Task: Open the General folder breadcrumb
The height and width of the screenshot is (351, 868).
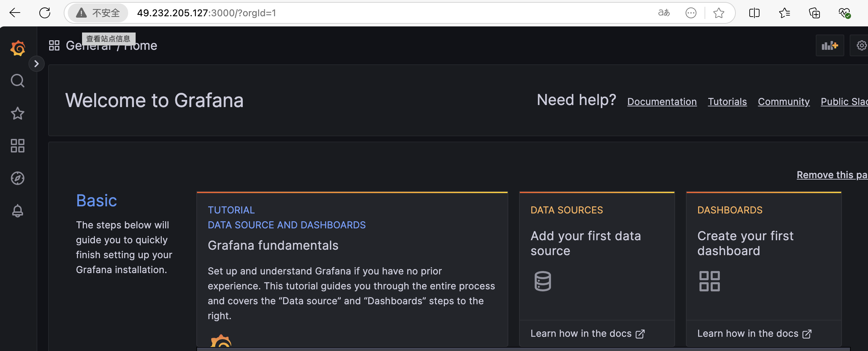Action: click(89, 45)
